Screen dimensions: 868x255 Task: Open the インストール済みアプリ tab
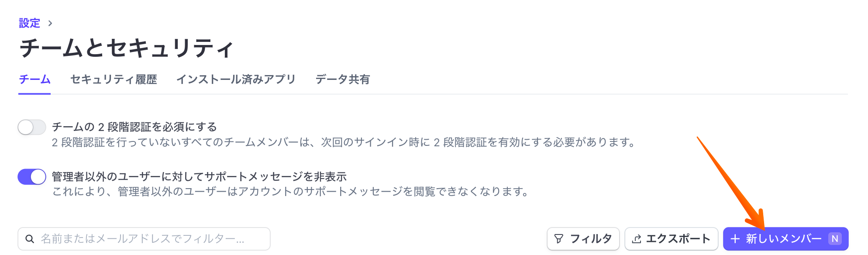pyautogui.click(x=236, y=79)
